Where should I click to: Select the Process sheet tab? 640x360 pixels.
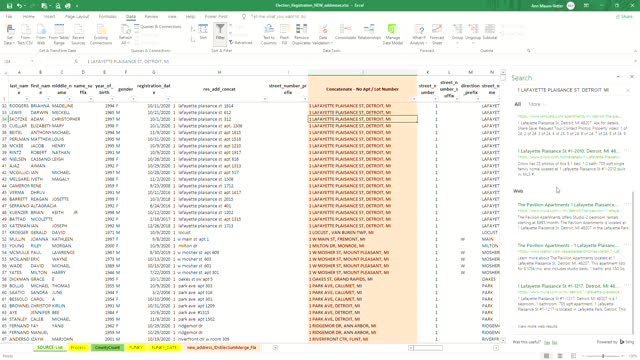(78, 348)
